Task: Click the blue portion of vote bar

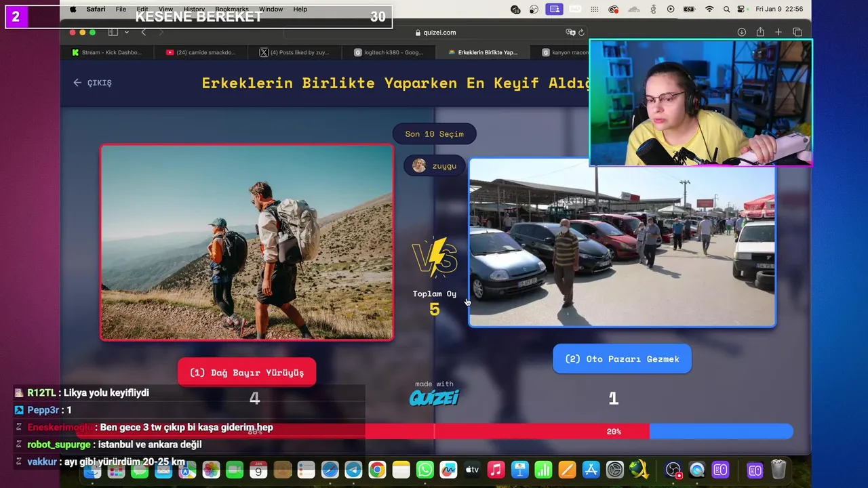Action: coord(721,431)
